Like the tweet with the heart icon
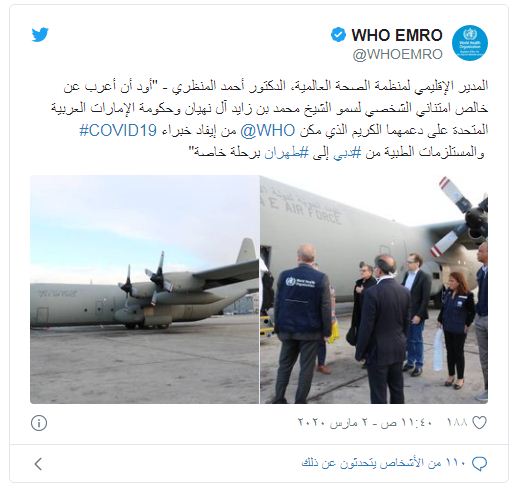 click(x=480, y=423)
